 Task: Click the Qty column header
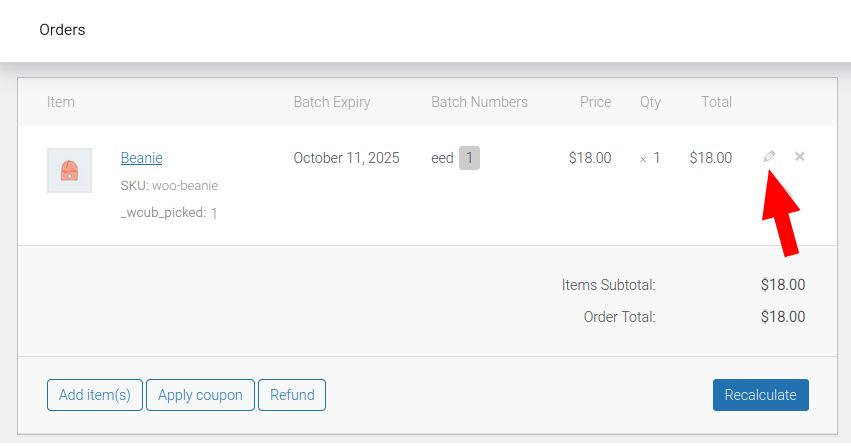click(651, 102)
